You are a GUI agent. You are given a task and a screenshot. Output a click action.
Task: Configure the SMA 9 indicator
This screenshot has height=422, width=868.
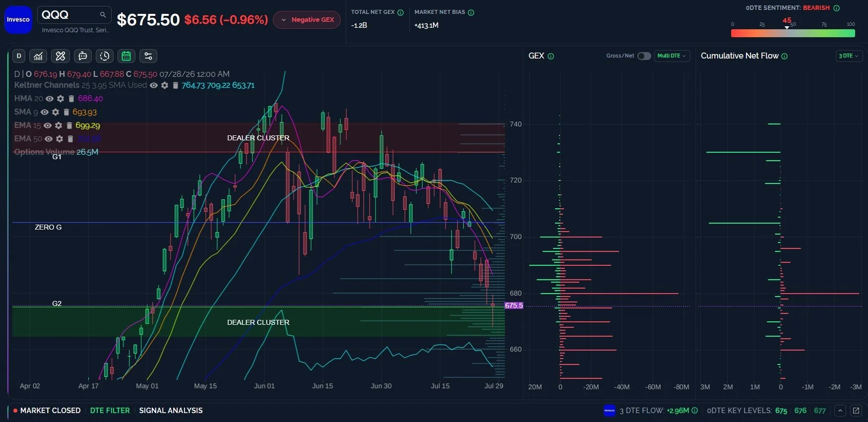(56, 112)
